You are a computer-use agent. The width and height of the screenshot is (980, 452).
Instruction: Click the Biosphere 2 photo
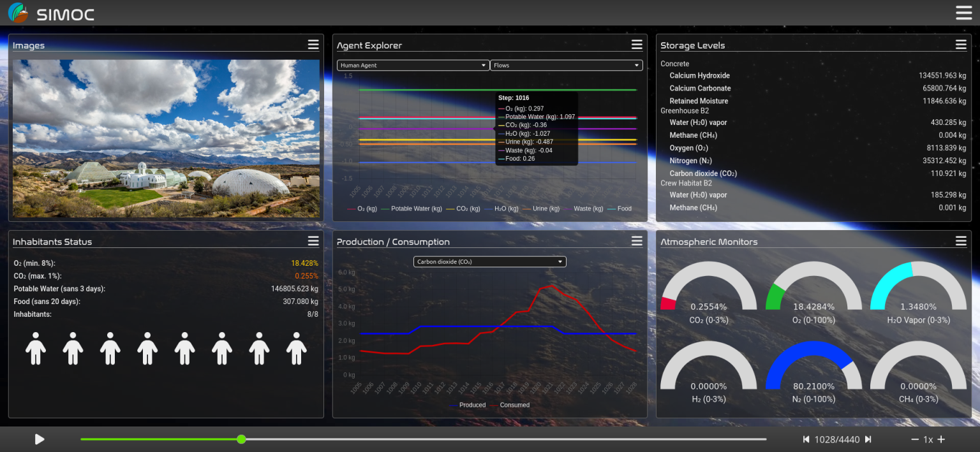tap(166, 138)
